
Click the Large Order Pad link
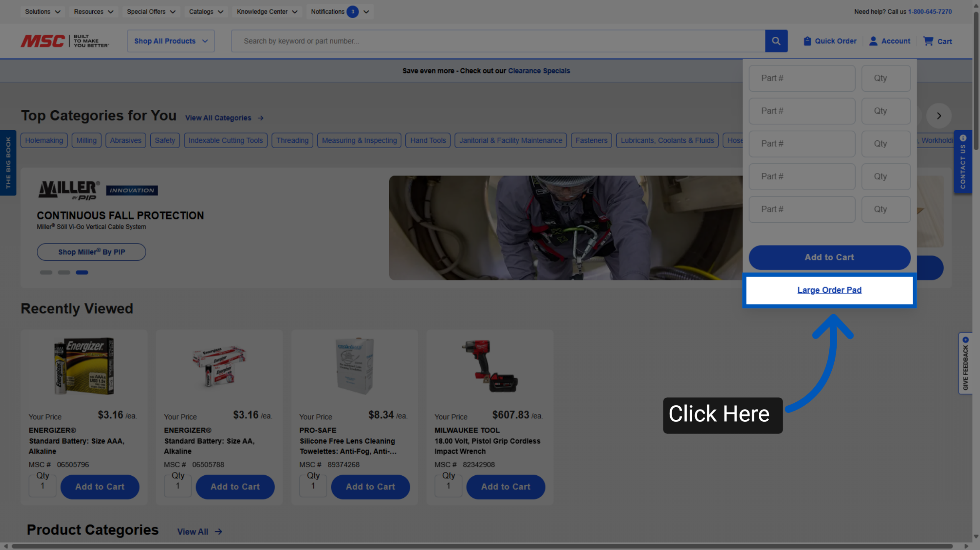[829, 290]
